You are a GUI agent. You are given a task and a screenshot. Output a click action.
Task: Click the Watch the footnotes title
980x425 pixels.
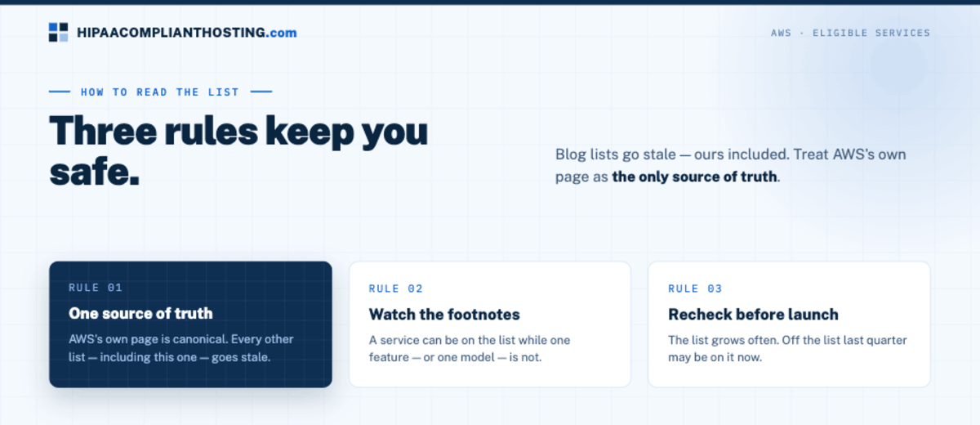tap(444, 314)
